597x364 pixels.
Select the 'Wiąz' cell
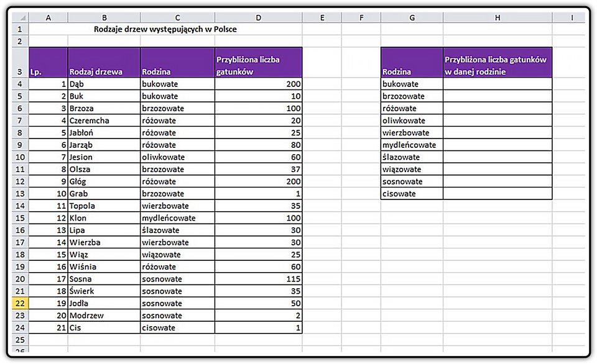tap(104, 255)
